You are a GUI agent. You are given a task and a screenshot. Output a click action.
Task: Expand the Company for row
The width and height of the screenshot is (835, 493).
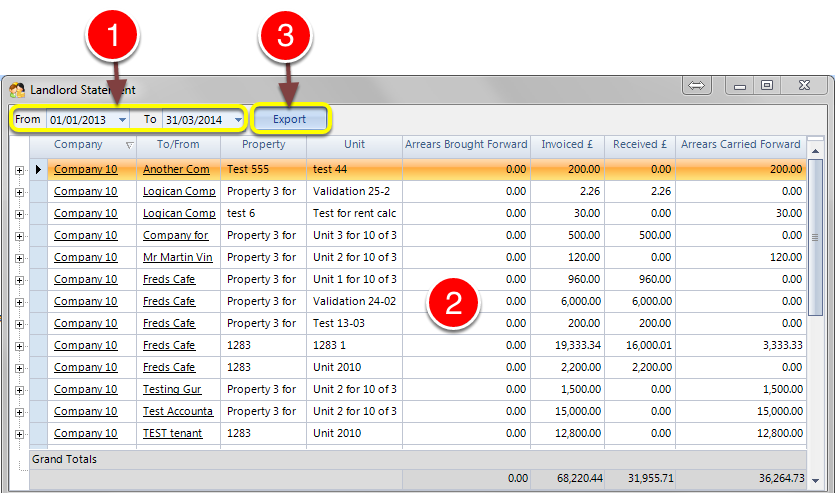point(19,236)
